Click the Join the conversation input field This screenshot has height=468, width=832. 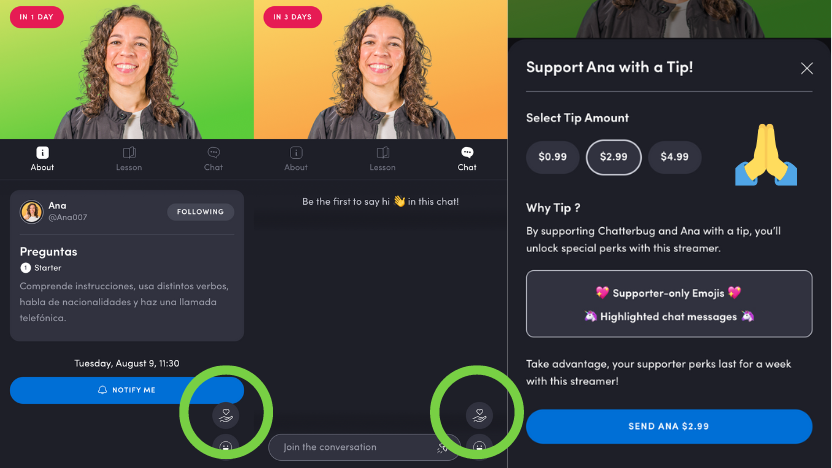[x=365, y=447]
